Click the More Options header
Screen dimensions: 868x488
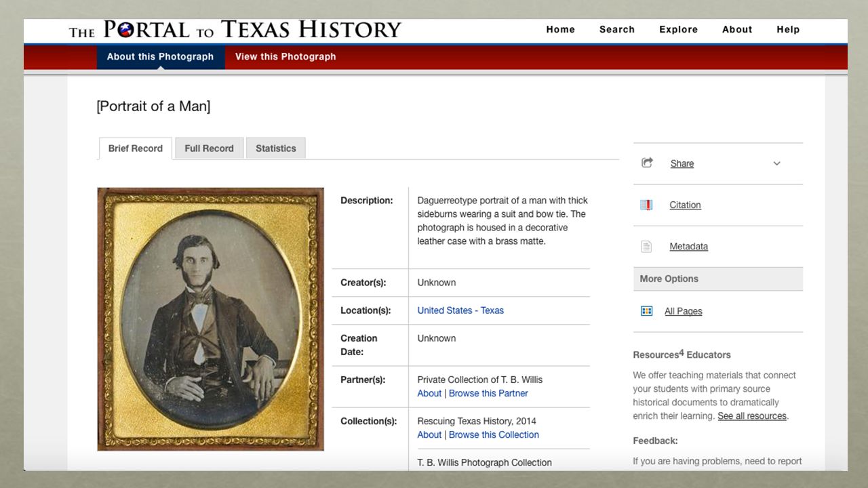click(718, 279)
